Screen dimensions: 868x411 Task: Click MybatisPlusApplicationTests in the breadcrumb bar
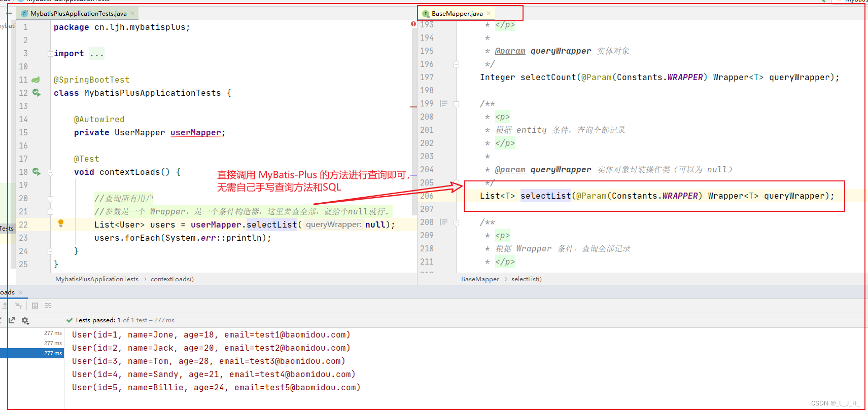pyautogui.click(x=97, y=279)
